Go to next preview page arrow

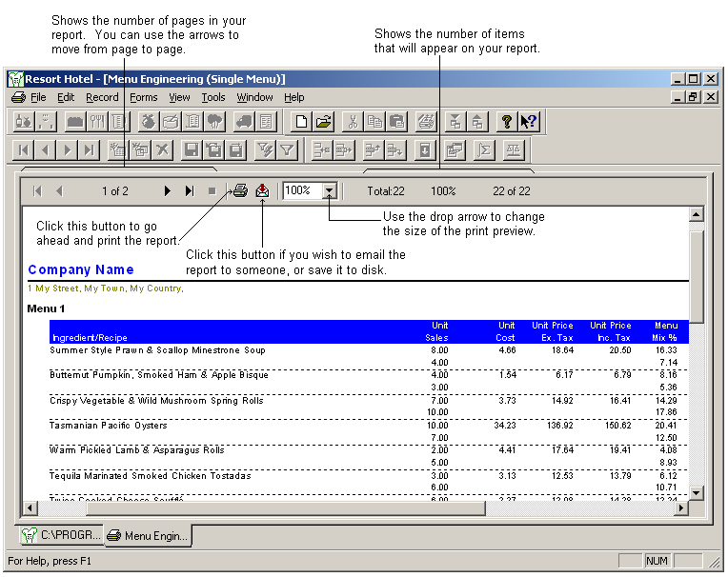168,190
